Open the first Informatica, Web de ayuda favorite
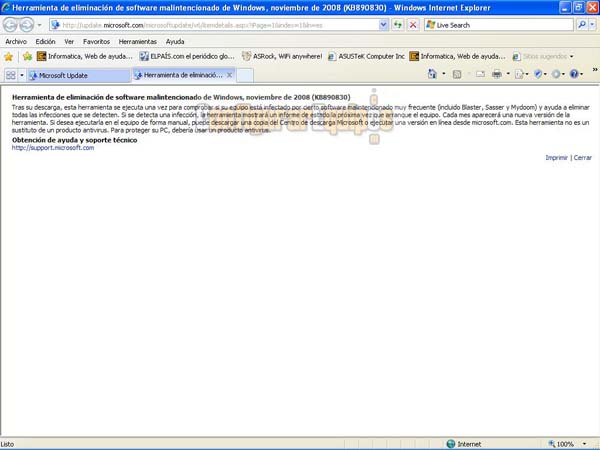Image resolution: width=600 pixels, height=450 pixels. point(85,56)
